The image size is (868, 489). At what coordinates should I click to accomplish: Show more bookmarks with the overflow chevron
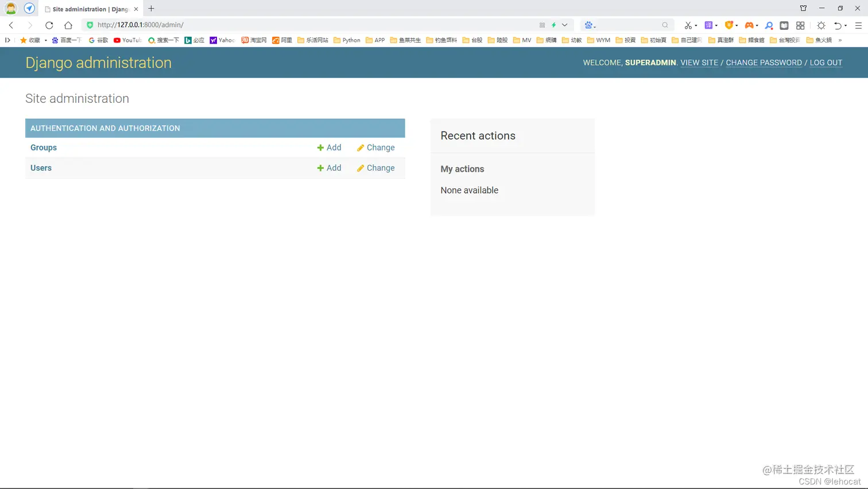[x=840, y=40]
